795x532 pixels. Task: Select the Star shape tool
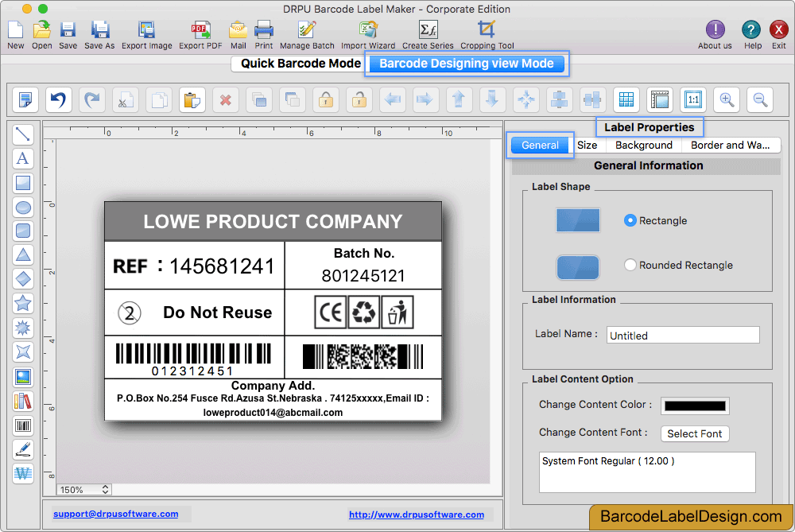[x=23, y=303]
